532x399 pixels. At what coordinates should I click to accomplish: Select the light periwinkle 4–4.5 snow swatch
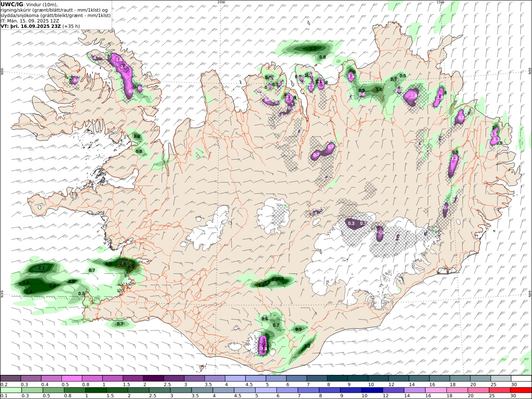(235, 379)
